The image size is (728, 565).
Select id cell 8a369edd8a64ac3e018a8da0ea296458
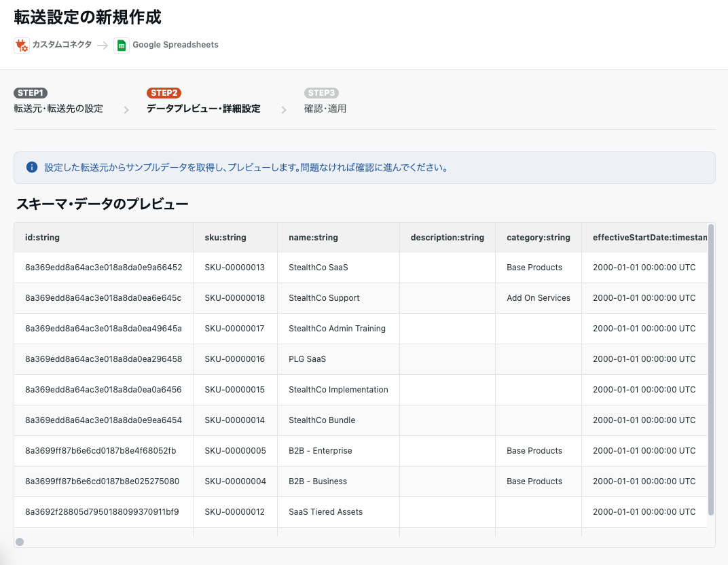tap(103, 359)
